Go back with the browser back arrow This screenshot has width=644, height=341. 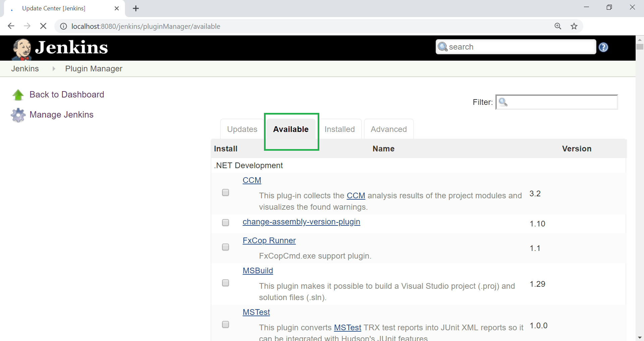click(11, 26)
